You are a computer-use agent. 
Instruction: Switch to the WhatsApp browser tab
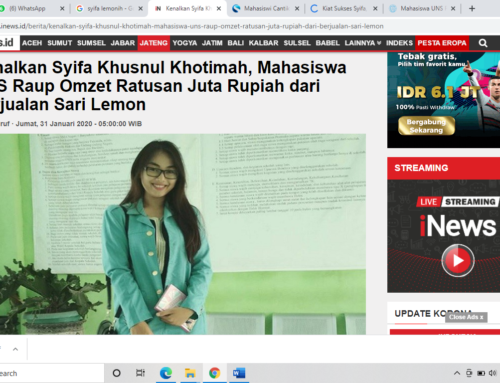pos(32,8)
